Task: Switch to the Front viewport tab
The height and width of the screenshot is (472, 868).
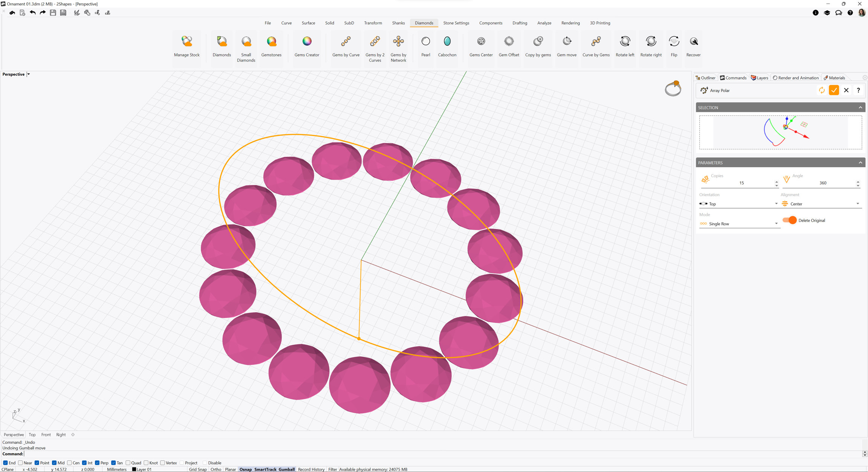Action: [x=46, y=435]
